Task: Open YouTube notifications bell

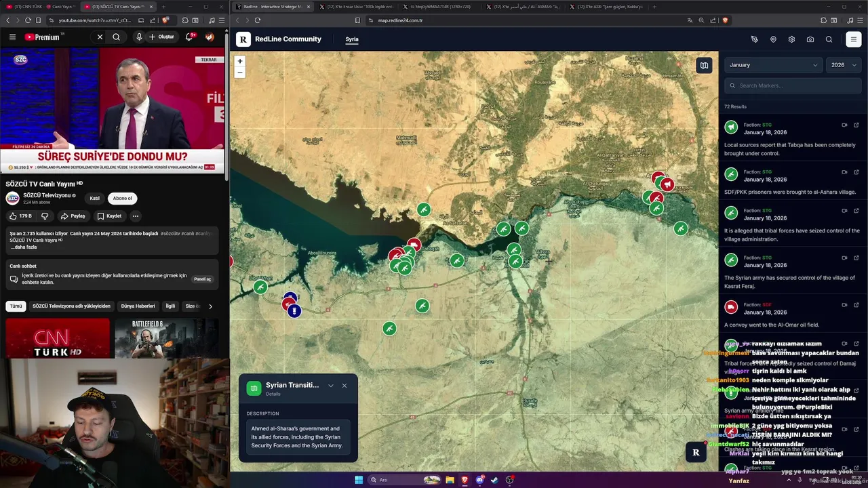Action: 190,37
